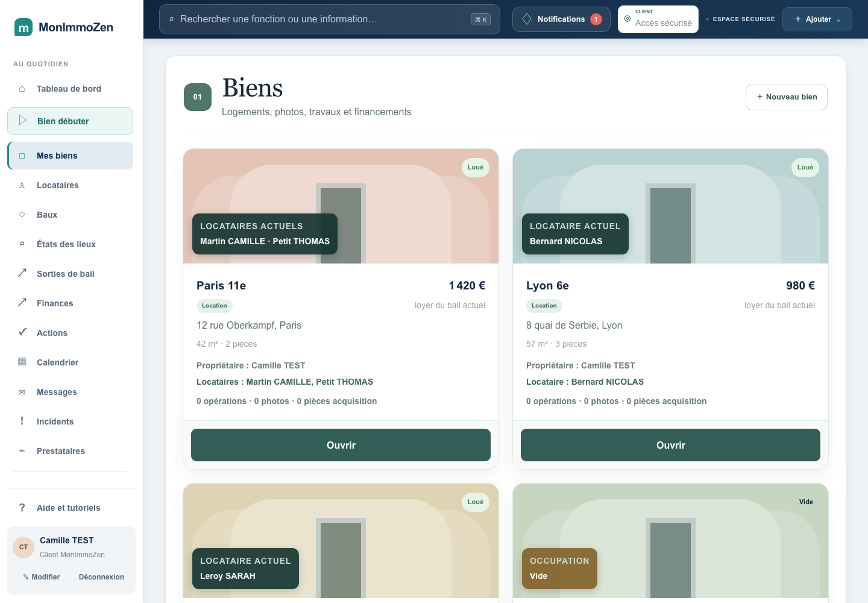Open the Calendrier section
Screen dimensions: 868x603
[70, 362]
